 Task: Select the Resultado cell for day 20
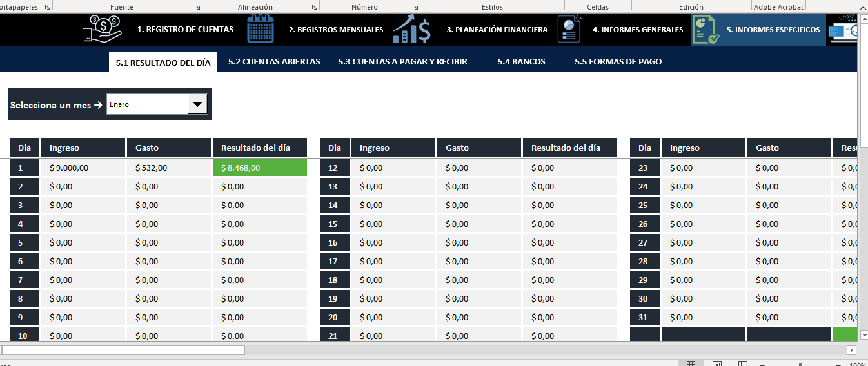(570, 317)
